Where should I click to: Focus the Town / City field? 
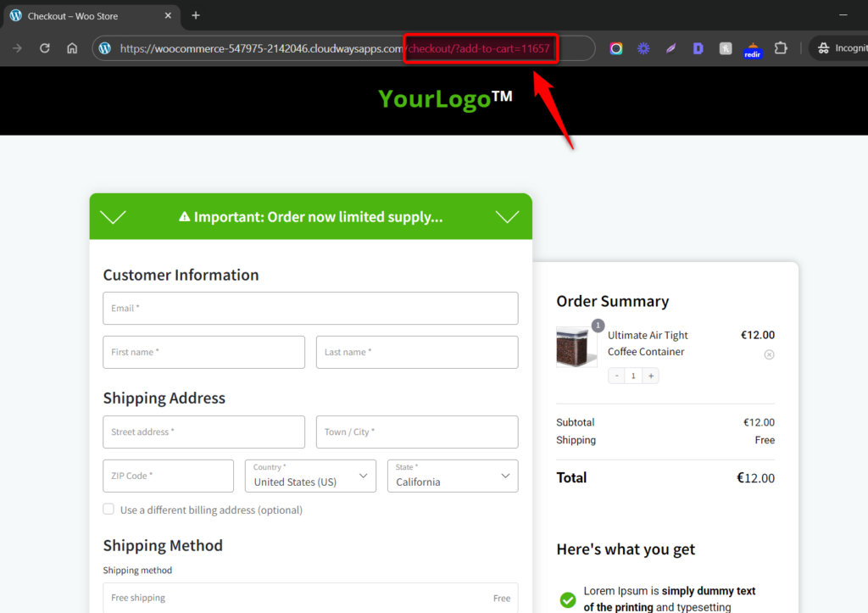[417, 432]
